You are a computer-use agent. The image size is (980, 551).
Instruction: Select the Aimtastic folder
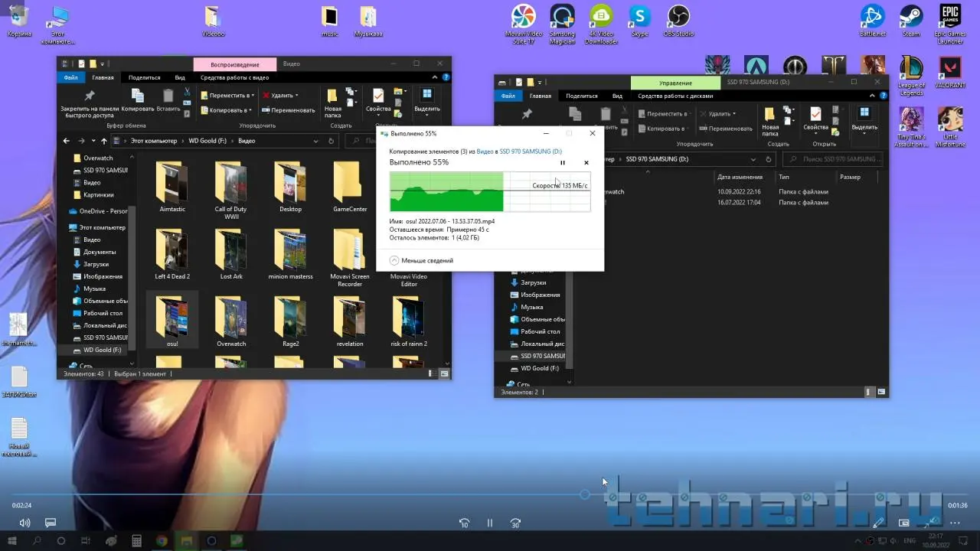(172, 187)
